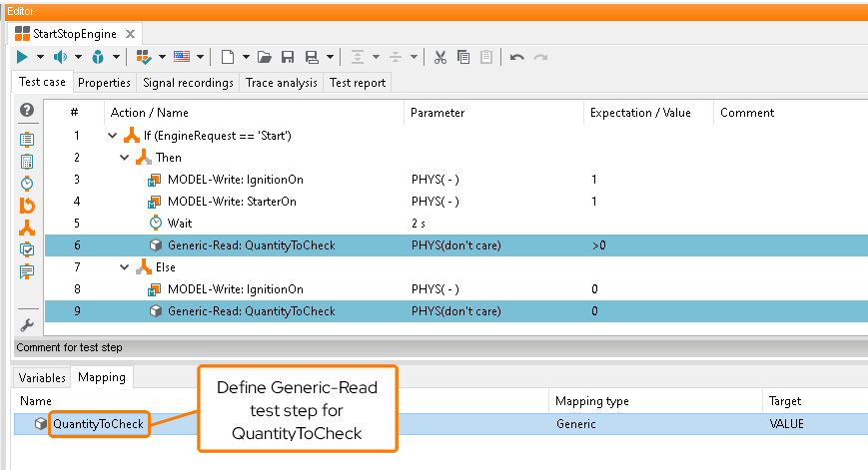
Task: Switch to the Variables tab
Action: (42, 377)
